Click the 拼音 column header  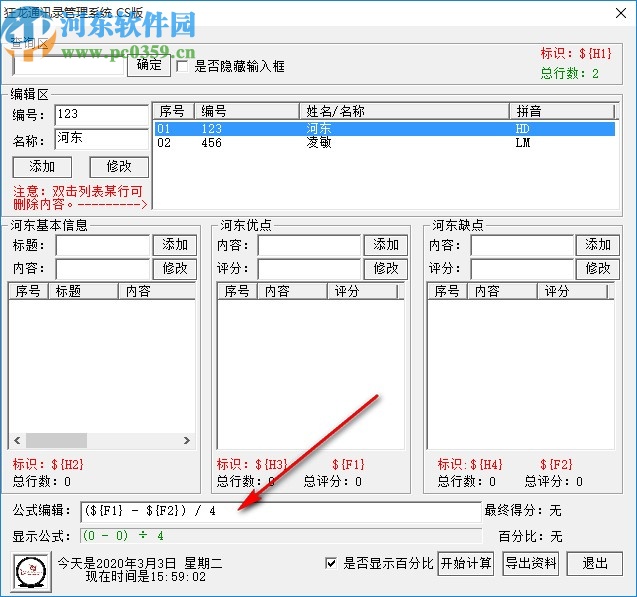pos(562,111)
